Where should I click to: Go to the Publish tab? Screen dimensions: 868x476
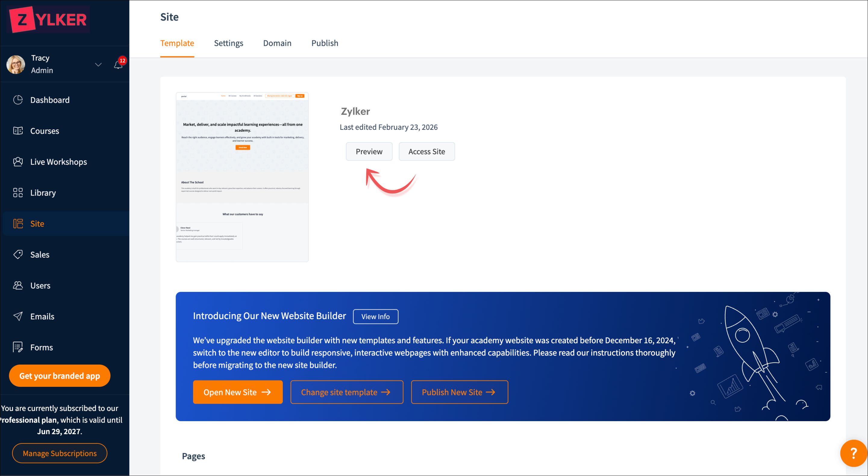[324, 43]
